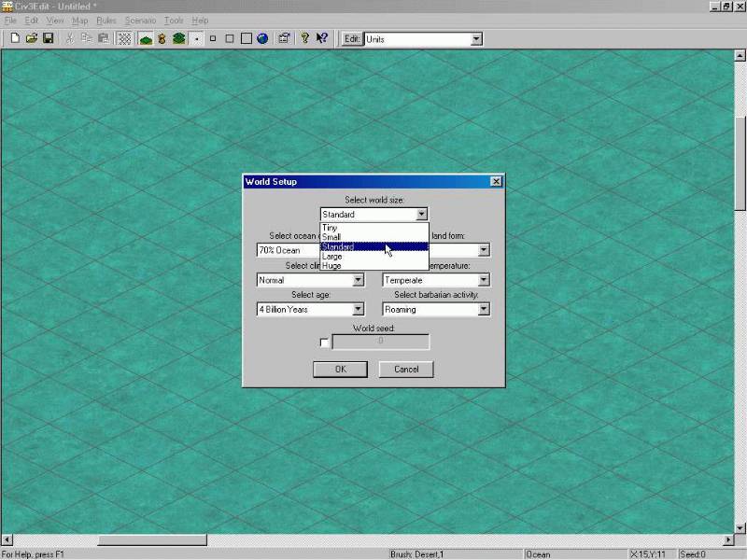Enable the World seed checkbox
Image resolution: width=747 pixels, height=560 pixels.
click(324, 343)
